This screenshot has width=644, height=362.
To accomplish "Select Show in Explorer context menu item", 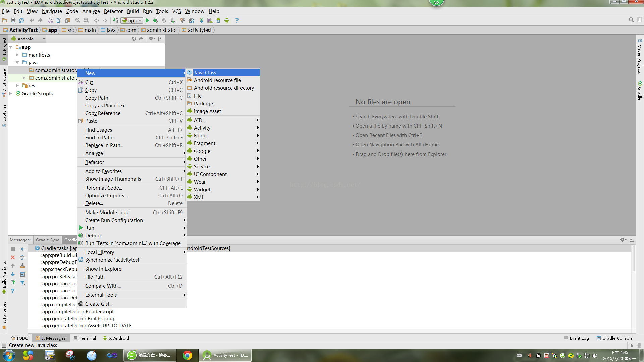I will click(x=132, y=269).
